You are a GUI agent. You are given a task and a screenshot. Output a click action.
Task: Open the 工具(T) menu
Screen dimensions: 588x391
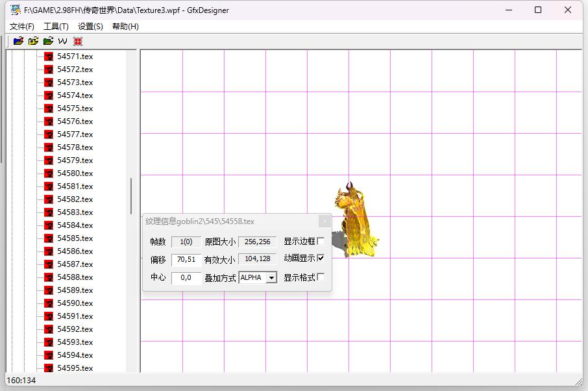click(x=56, y=27)
